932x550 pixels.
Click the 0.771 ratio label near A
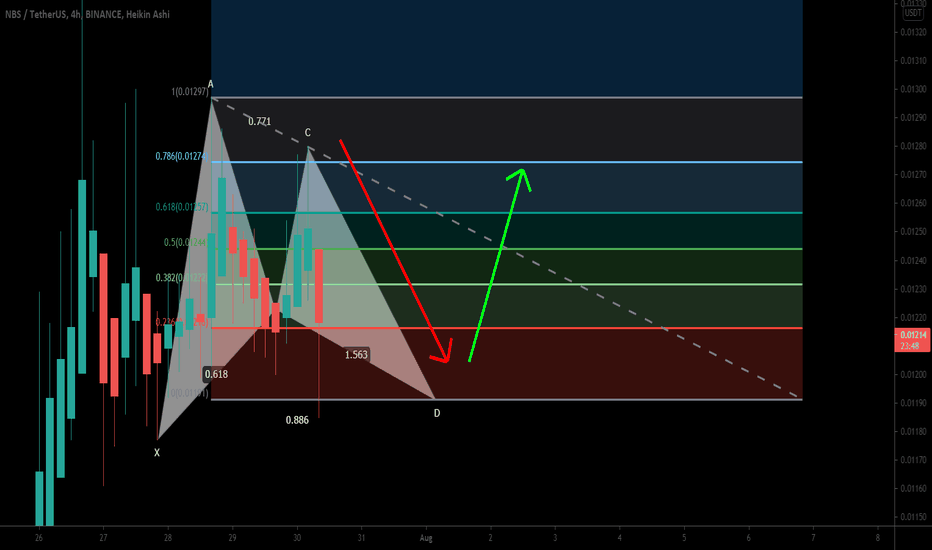tap(260, 121)
